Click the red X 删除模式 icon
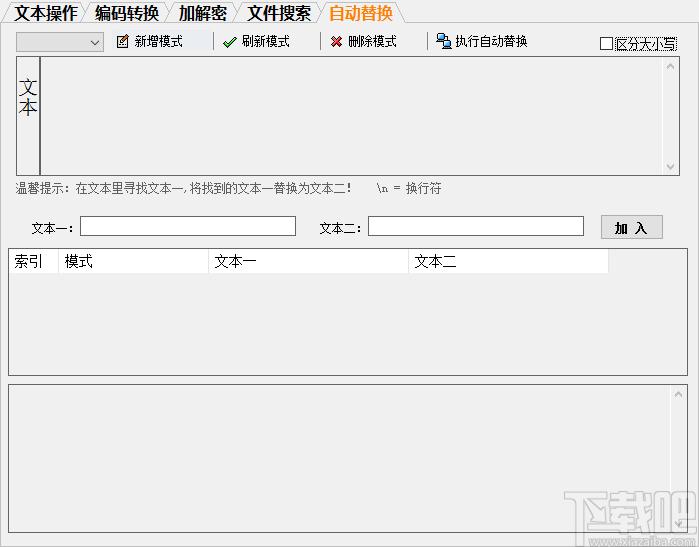 click(x=336, y=41)
